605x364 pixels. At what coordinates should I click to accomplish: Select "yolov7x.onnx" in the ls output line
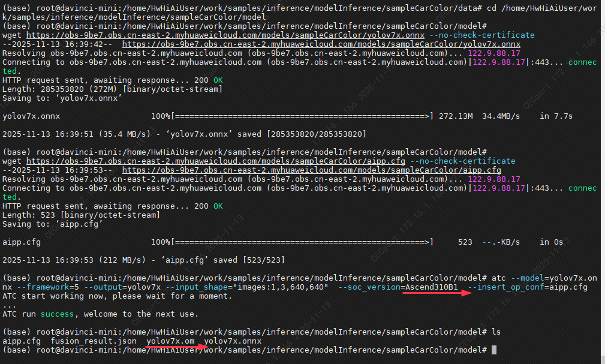pyautogui.click(x=233, y=341)
